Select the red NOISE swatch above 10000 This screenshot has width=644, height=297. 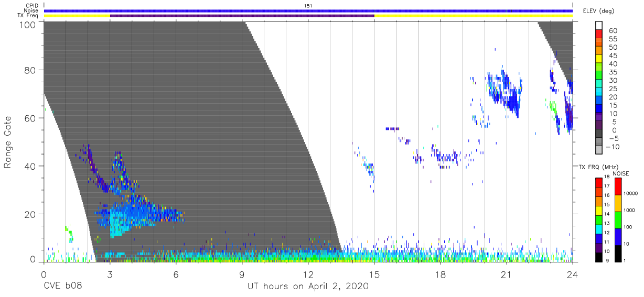pyautogui.click(x=618, y=186)
